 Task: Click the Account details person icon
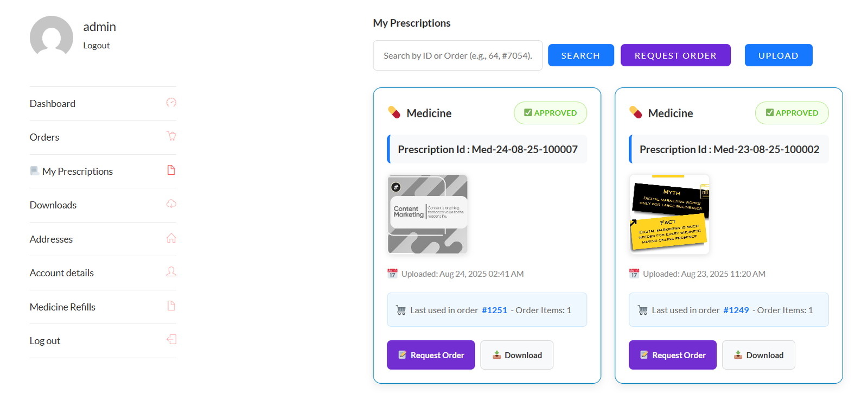[171, 272]
